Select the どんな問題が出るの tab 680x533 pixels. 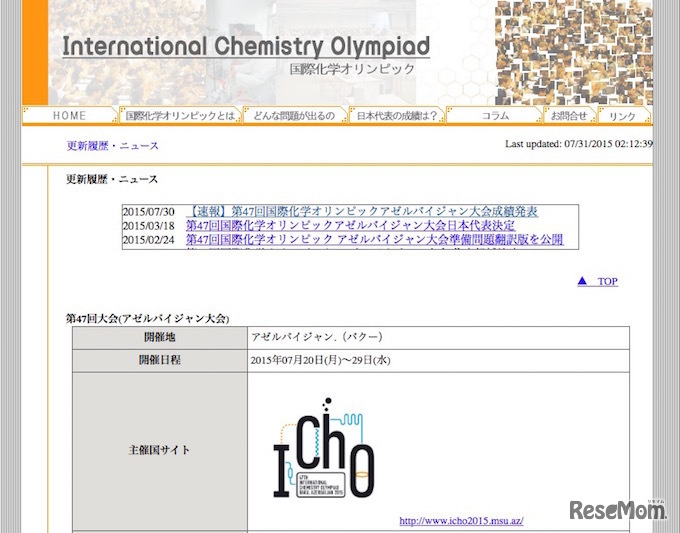(x=294, y=115)
